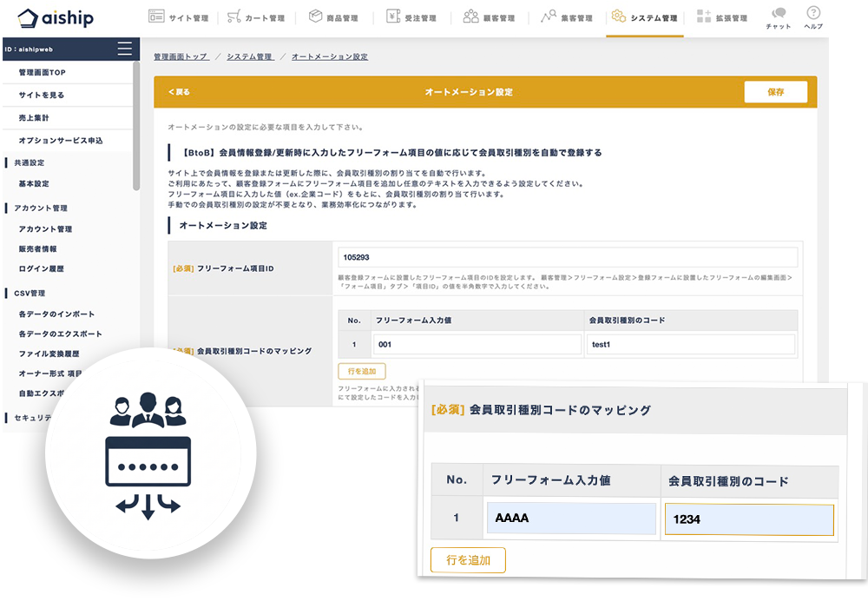868x608 pixels.
Task: Open the 受注管理 menu
Action: [411, 17]
